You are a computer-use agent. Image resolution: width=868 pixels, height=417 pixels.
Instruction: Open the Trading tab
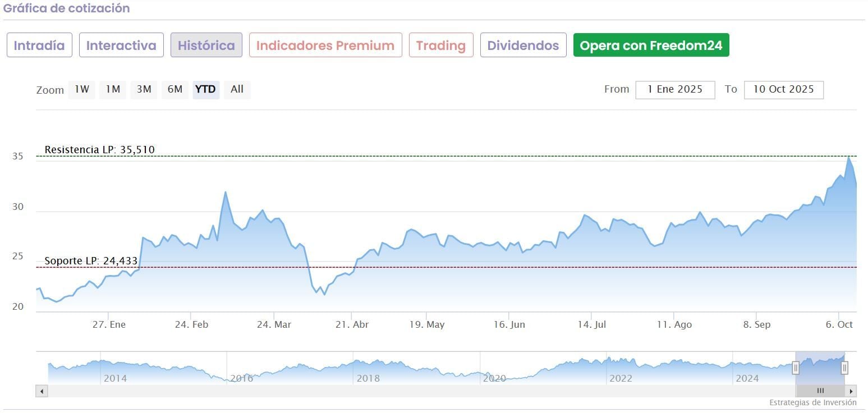pyautogui.click(x=441, y=45)
